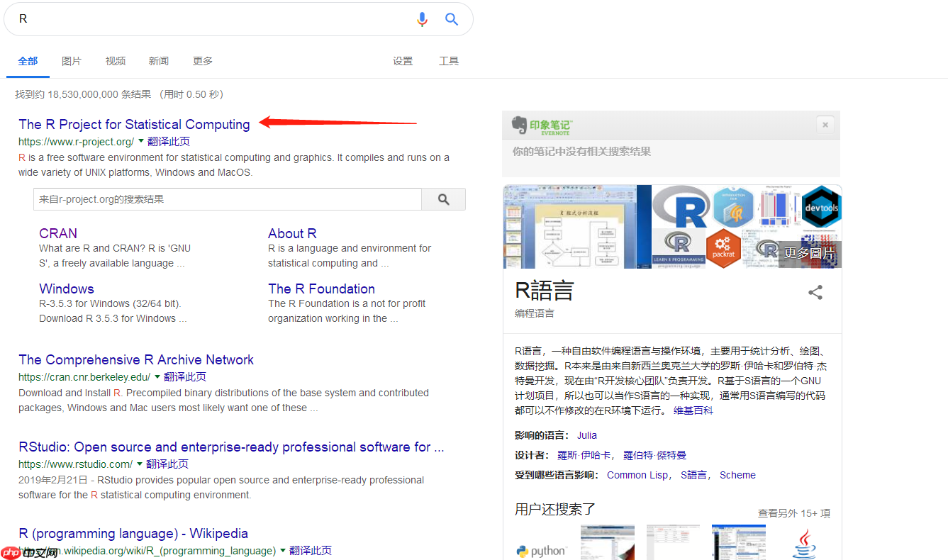This screenshot has width=948, height=560.
Task: Click inside the main search input field
Action: [213, 19]
